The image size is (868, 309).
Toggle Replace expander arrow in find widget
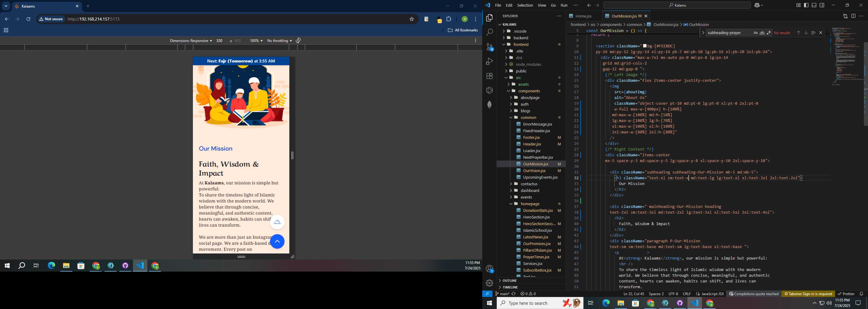coord(703,33)
